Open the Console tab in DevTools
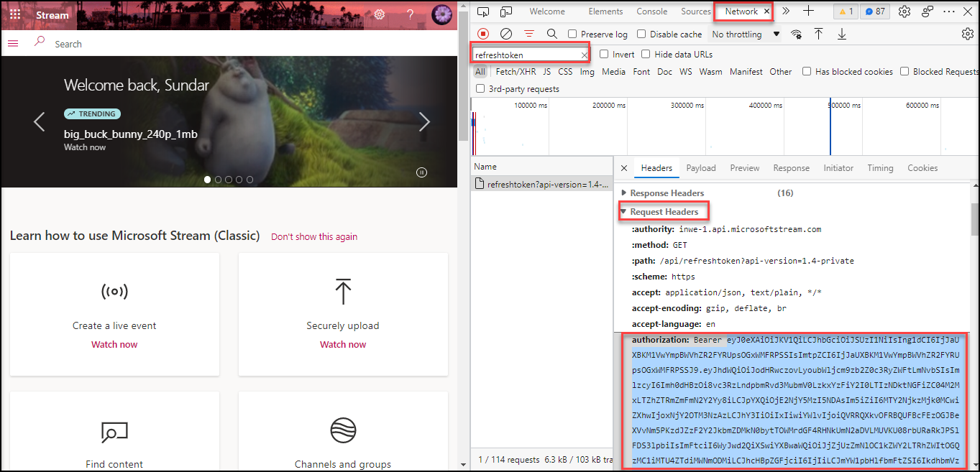 651,11
